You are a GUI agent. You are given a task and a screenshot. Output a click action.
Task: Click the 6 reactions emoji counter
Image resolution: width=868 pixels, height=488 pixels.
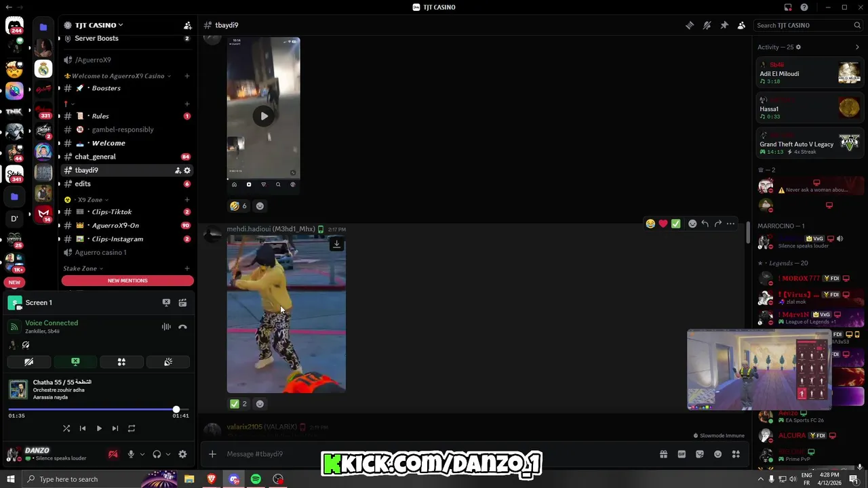point(238,206)
